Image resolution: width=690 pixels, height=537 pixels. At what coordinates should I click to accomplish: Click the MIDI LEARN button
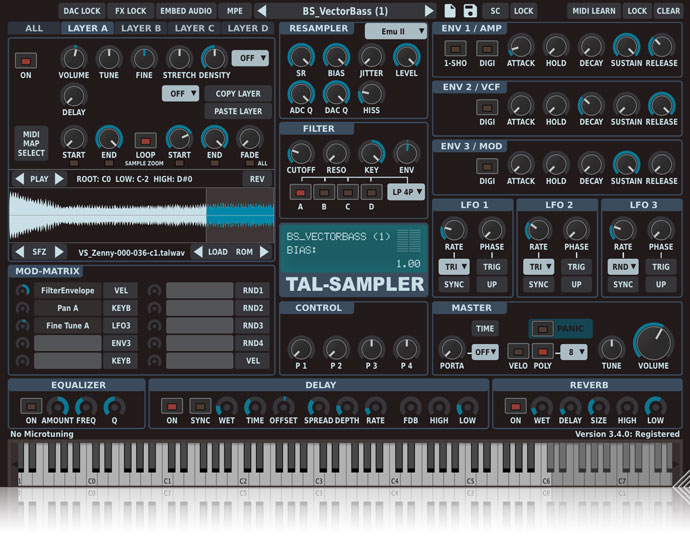[x=594, y=10]
